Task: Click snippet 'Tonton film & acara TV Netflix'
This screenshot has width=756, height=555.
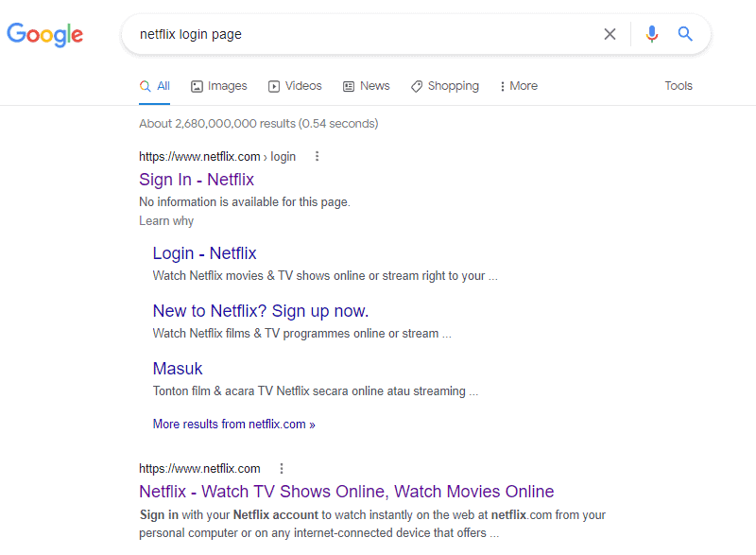Action: (316, 390)
